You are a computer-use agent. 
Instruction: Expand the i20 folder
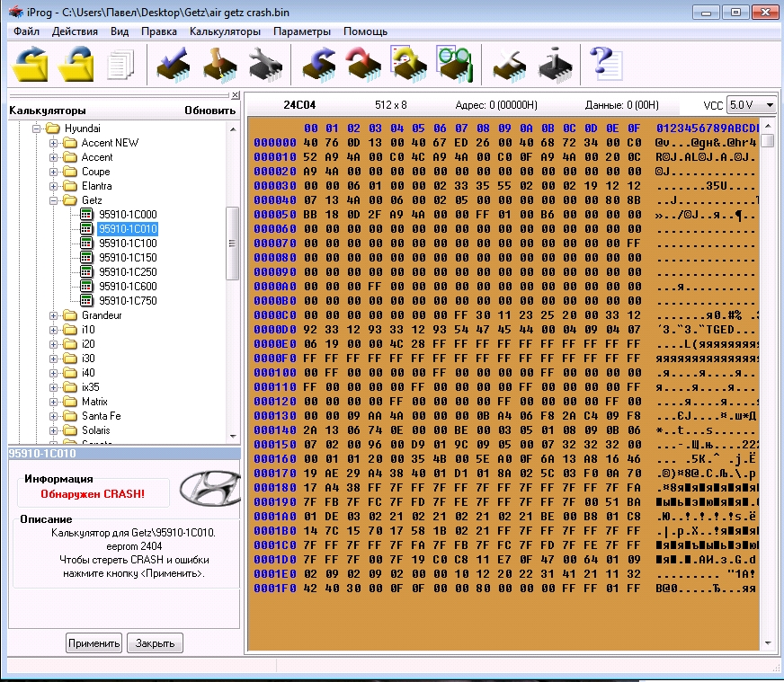(53, 344)
